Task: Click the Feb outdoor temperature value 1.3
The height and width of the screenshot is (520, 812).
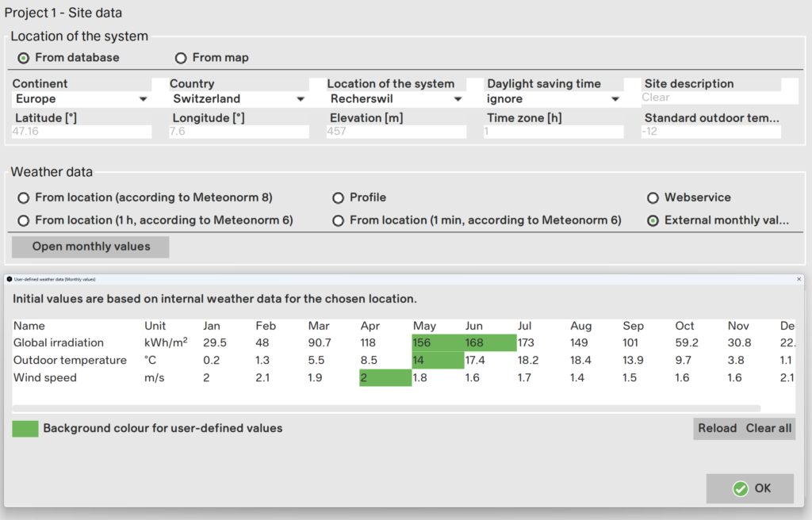Action: [x=262, y=361]
